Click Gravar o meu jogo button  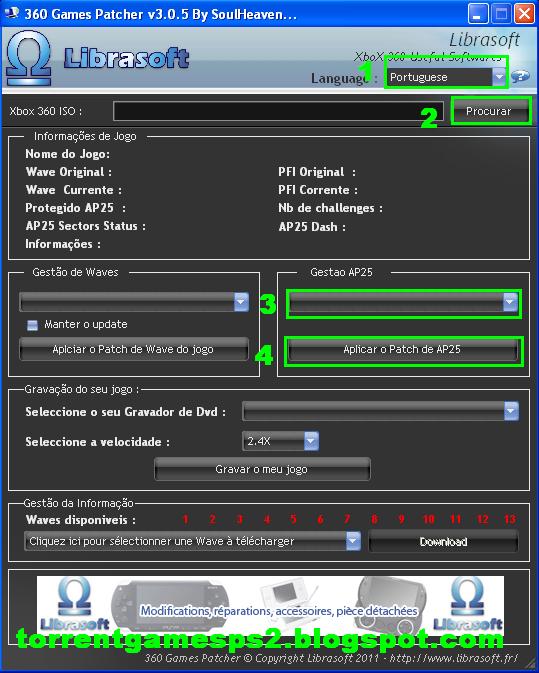tap(262, 469)
